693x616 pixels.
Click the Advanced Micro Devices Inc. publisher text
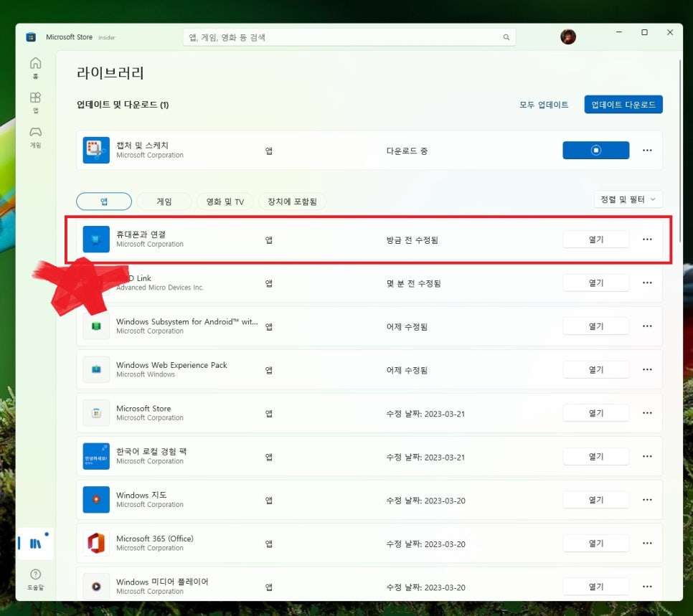pyautogui.click(x=160, y=288)
